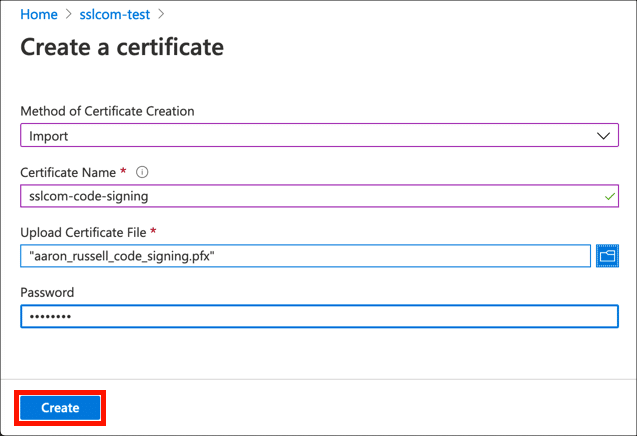The width and height of the screenshot is (637, 436).
Task: Click the folder browse icon for upload
Action: click(x=607, y=256)
